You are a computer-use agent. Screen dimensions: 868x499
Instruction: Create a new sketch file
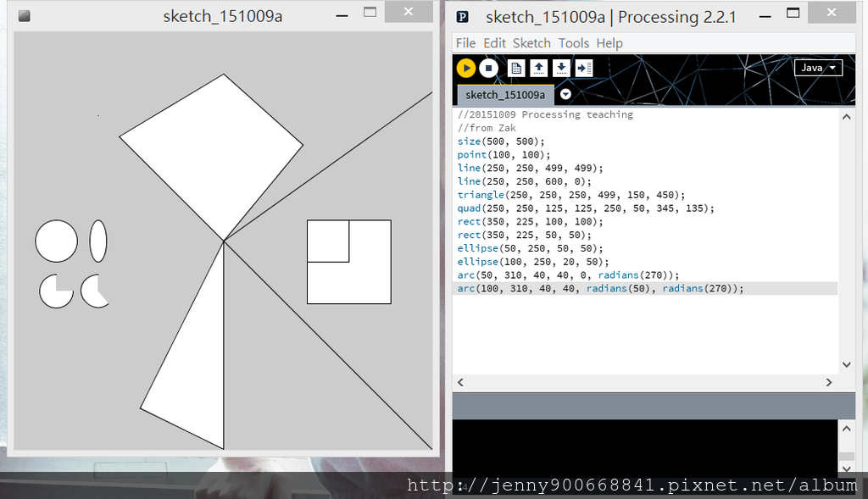click(x=516, y=68)
